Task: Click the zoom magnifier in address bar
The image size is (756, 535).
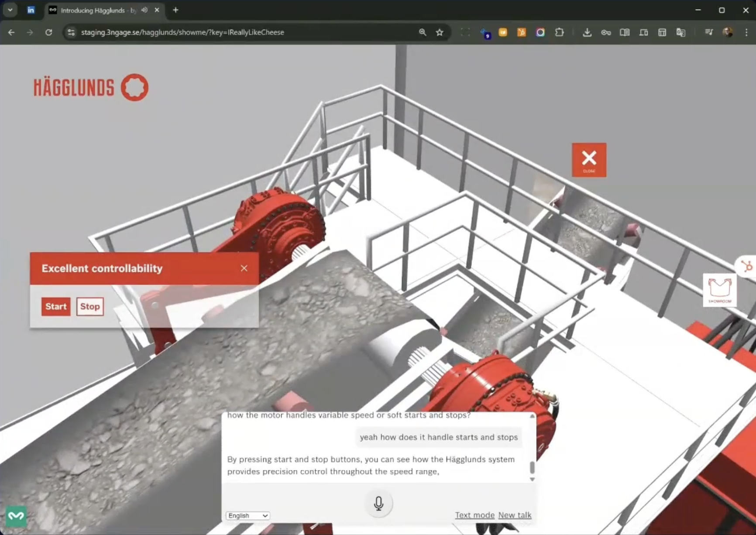Action: coord(423,32)
